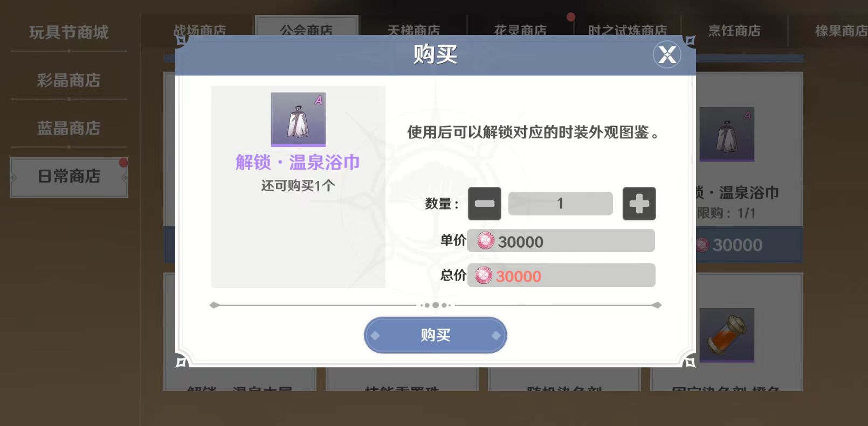The height and width of the screenshot is (426, 868).
Task: Click the 温泉浴巾 item icon in dialog
Action: (298, 119)
